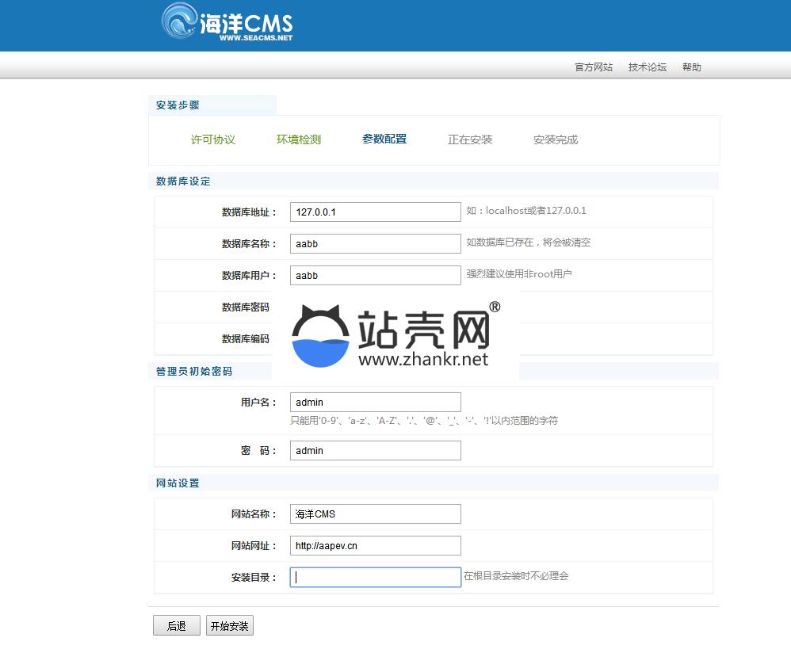The image size is (791, 672).
Task: Click the 网站设置 section heading
Action: 178,483
